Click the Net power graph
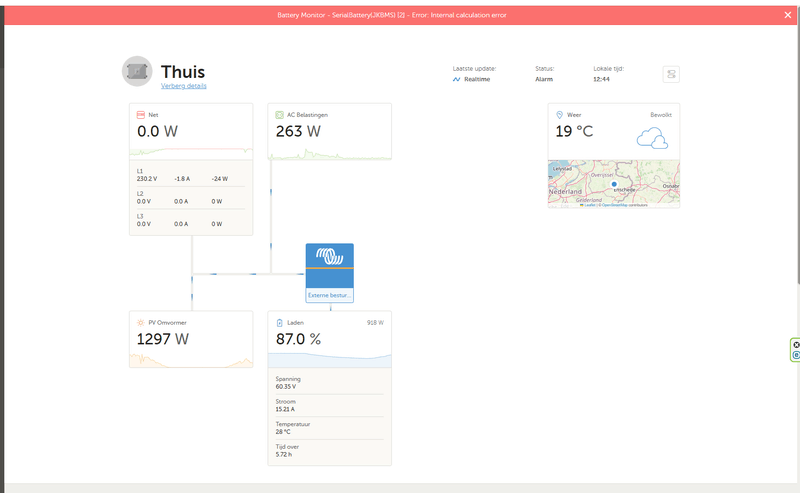Viewport: 800px width, 493px height. tap(191, 152)
